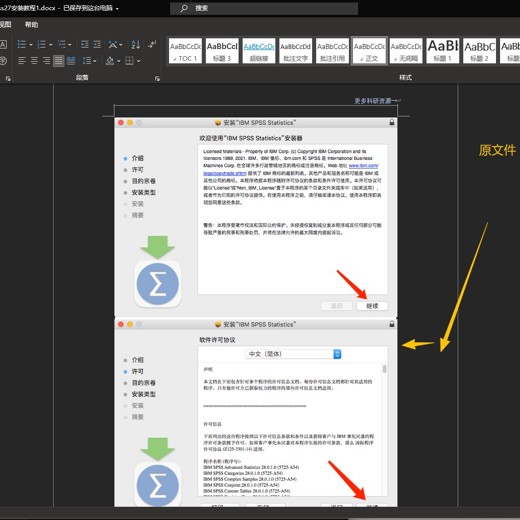The height and width of the screenshot is (520, 520).
Task: Click the line spacing icon
Action: point(86,61)
